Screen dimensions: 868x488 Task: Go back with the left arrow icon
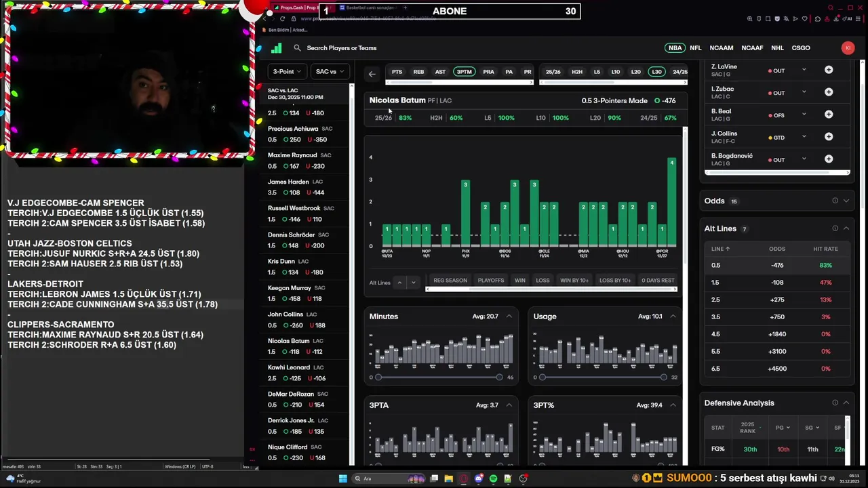372,74
